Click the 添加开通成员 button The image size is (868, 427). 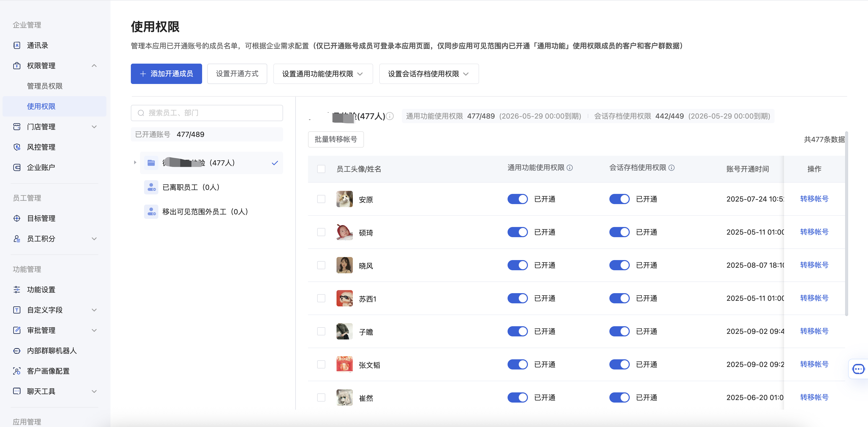166,74
